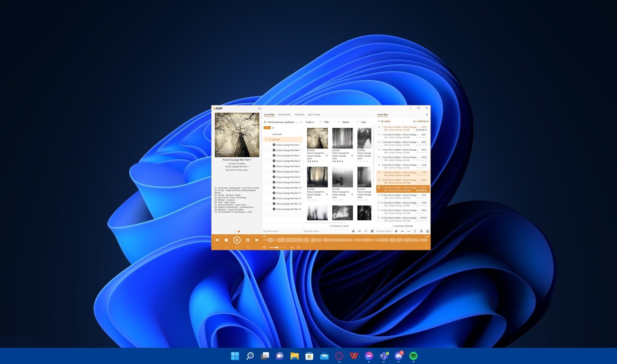Go back to the previous track
617x364 pixels.
[x=217, y=240]
